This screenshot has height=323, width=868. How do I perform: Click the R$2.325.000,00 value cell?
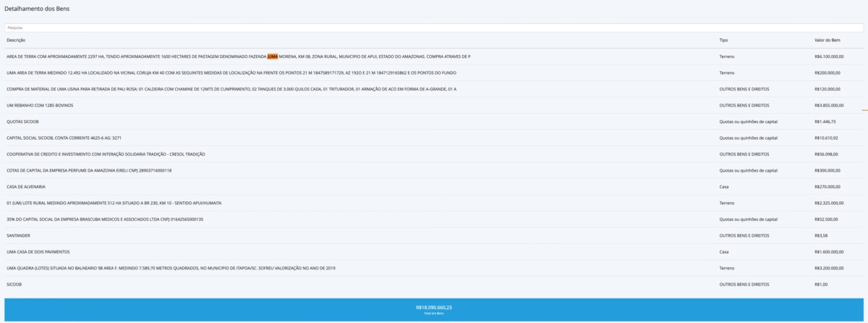tap(829, 203)
